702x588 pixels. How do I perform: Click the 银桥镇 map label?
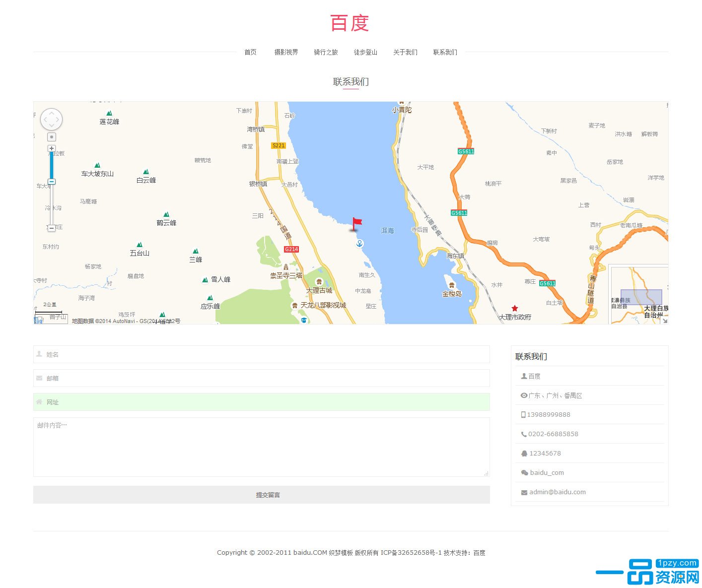pos(258,184)
